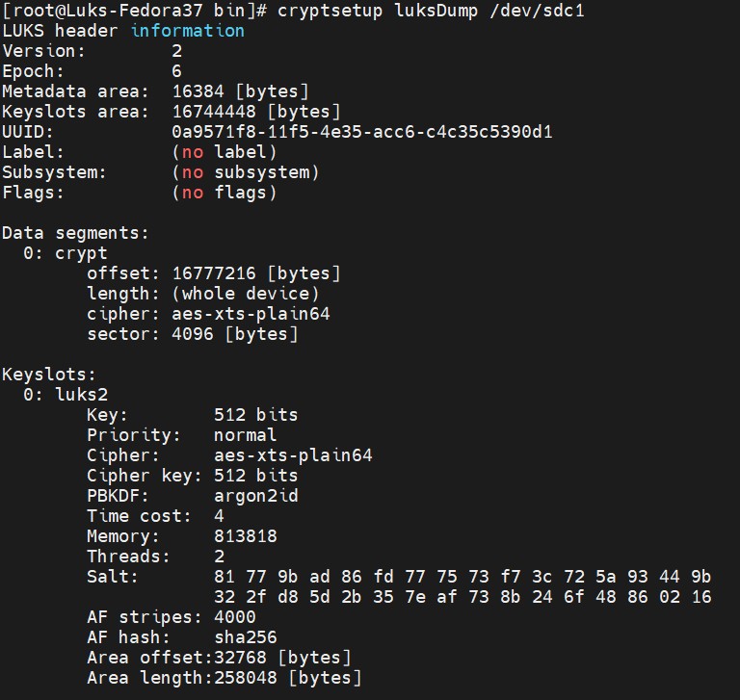Click the cryptsetup luksDump command text

pos(431,11)
